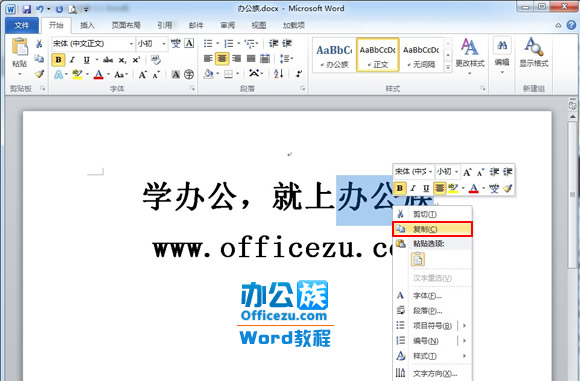The image size is (580, 381).
Task: Click the Word Help question mark icon
Action: (x=571, y=25)
